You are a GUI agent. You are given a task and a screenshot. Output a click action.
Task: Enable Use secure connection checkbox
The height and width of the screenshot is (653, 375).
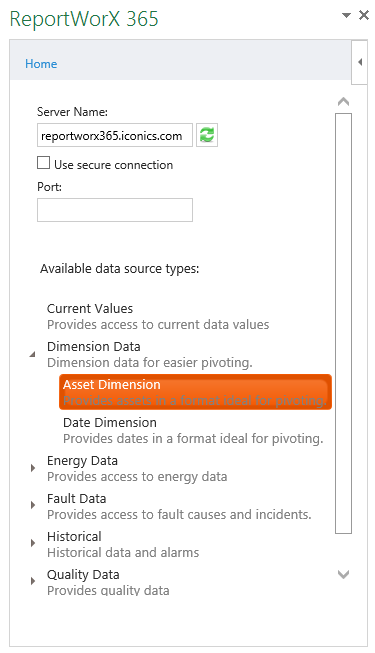coord(43,163)
